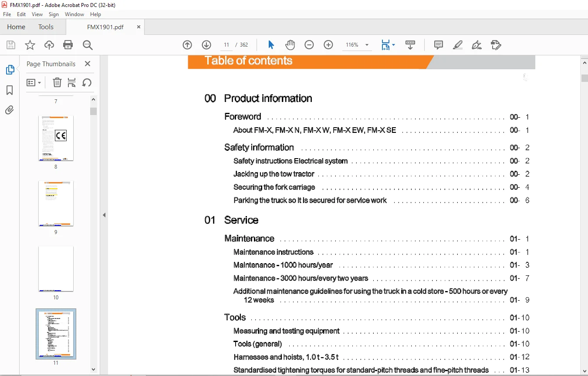
Task: Click 'Harnesses and hoists, 1.0 t - 3.5 t' entry
Action: pyautogui.click(x=286, y=357)
